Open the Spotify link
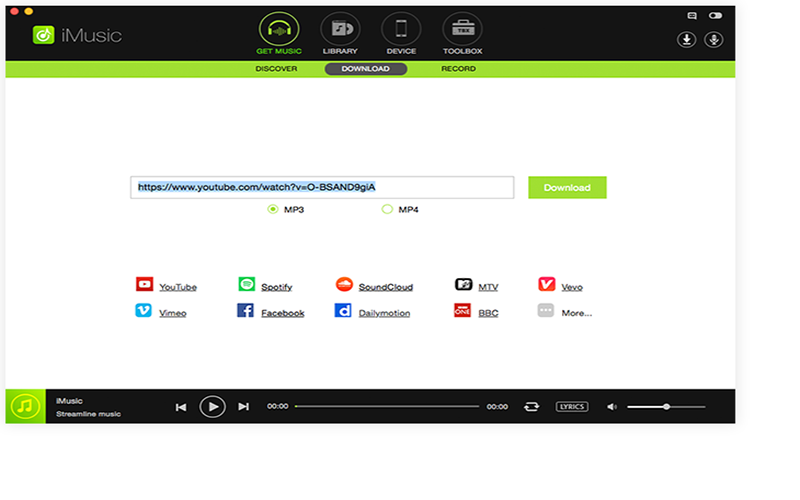Viewport: 800px width, 500px height. coord(277,287)
